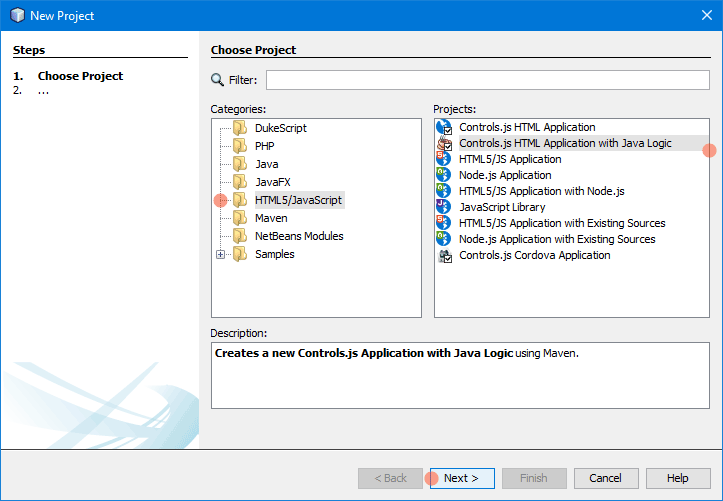Choose Node.js Application project
The width and height of the screenshot is (723, 501).
505,175
